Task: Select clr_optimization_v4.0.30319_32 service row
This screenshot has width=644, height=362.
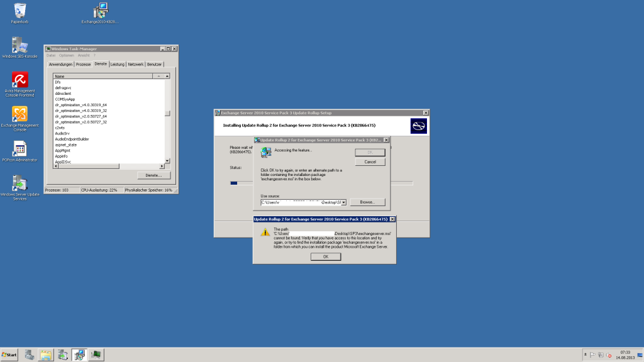Action: [109, 111]
